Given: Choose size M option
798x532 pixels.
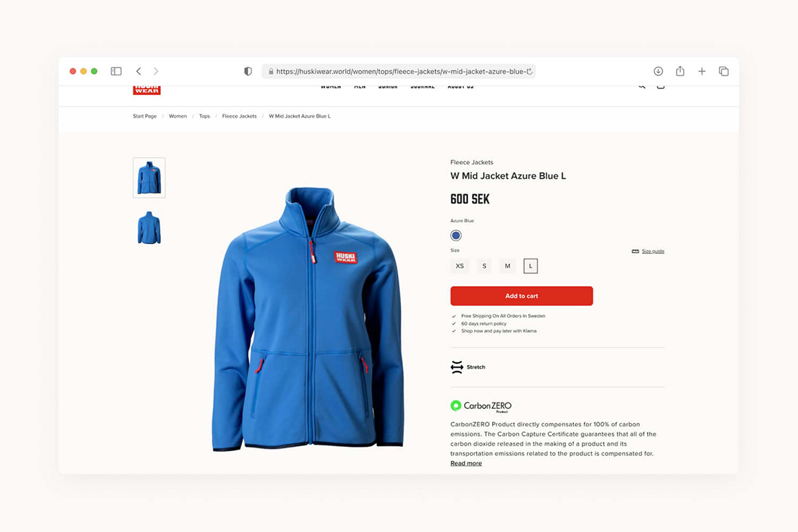Looking at the screenshot, I should point(507,266).
